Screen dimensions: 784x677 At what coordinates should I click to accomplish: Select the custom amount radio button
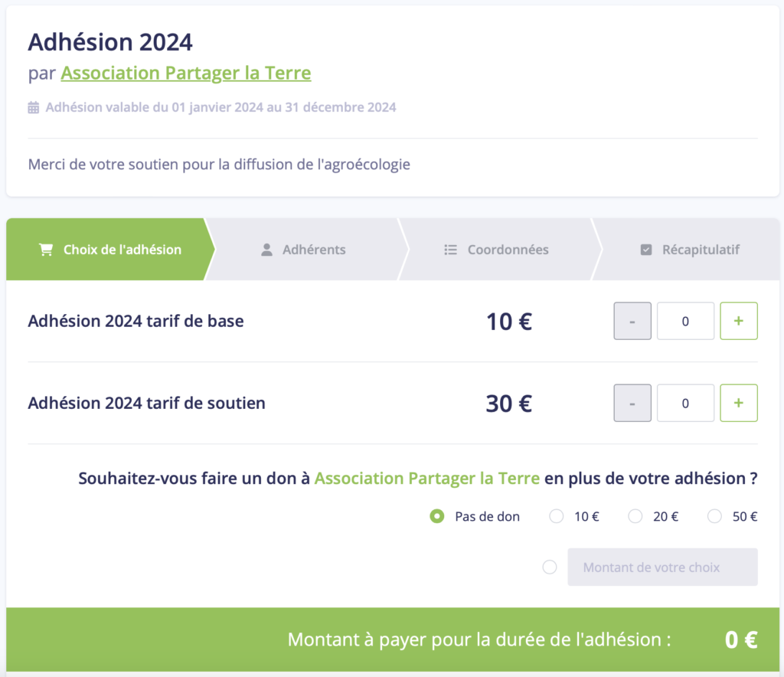coord(550,567)
